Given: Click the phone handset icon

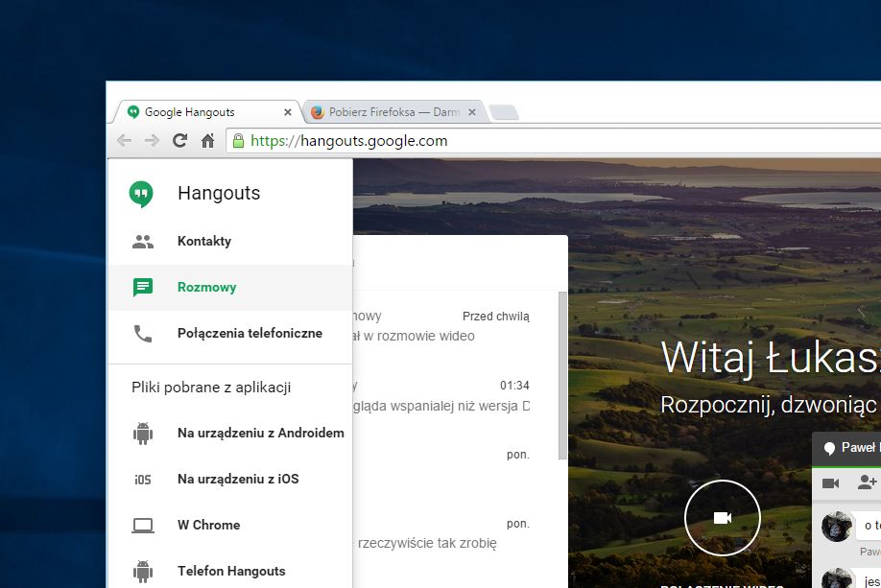Looking at the screenshot, I should 143,334.
